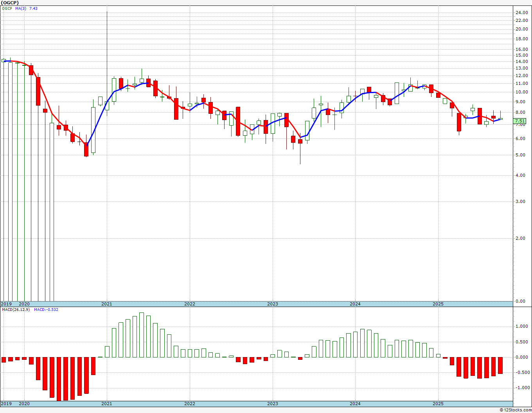The width and height of the screenshot is (532, 413).
Task: Click the 16.00 price axis label
Action: [x=521, y=49]
